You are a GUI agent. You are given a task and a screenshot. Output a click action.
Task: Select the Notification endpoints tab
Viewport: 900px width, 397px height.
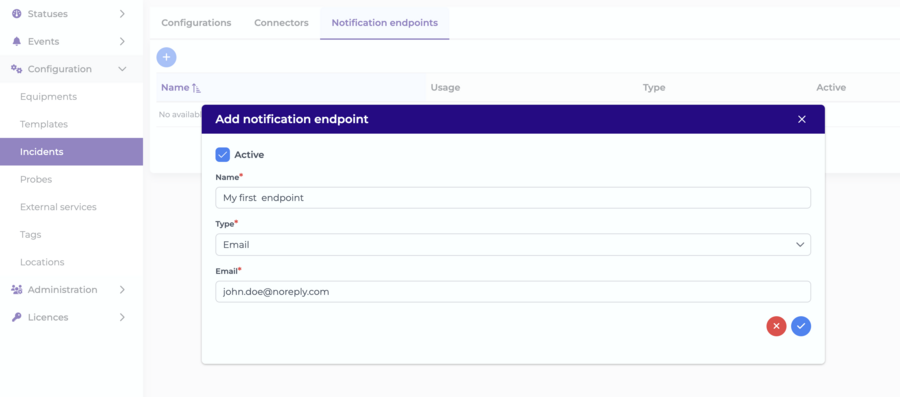click(385, 23)
